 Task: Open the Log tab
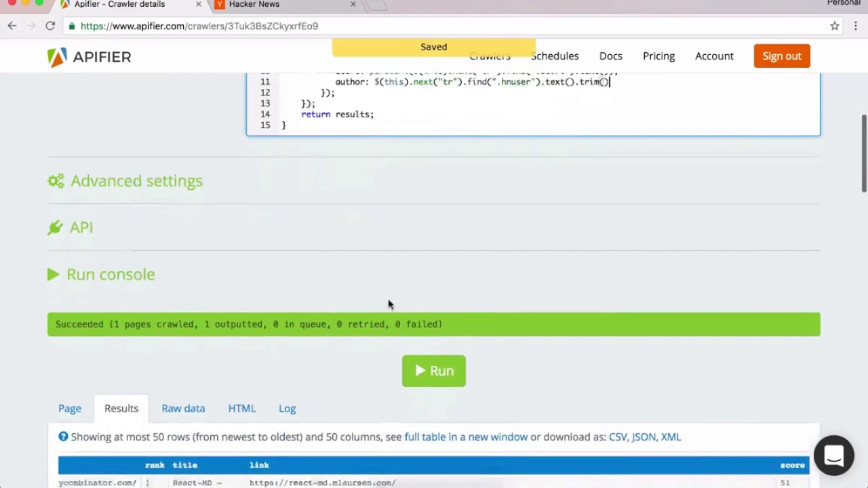tap(288, 408)
